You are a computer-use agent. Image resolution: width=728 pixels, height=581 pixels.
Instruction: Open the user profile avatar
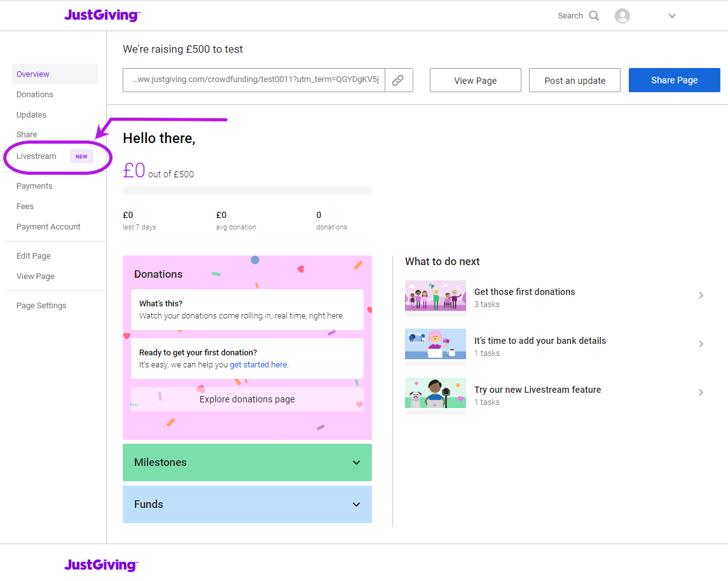pyautogui.click(x=622, y=16)
